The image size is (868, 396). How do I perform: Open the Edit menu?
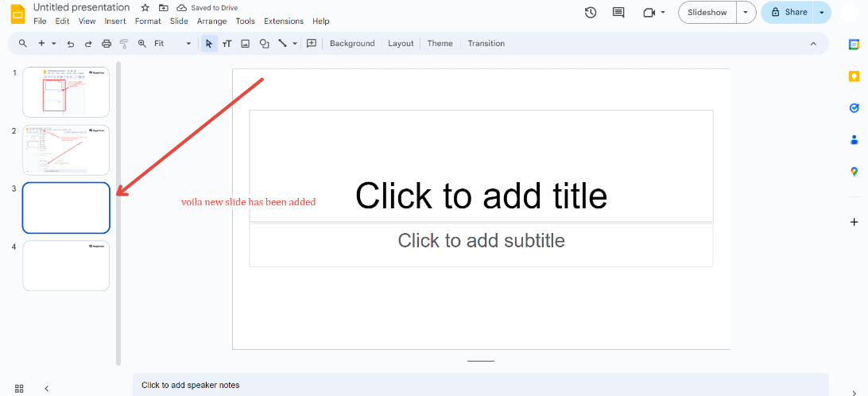click(x=62, y=21)
